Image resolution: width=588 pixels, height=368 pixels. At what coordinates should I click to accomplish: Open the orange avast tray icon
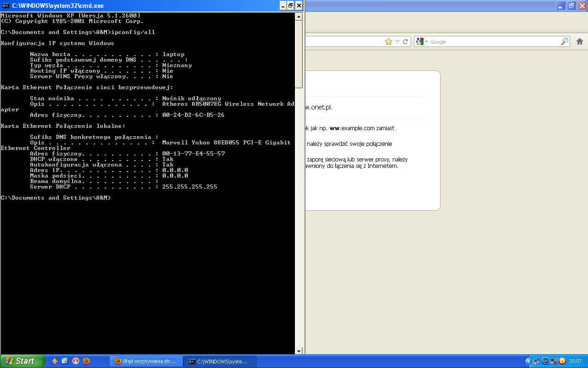[562, 361]
